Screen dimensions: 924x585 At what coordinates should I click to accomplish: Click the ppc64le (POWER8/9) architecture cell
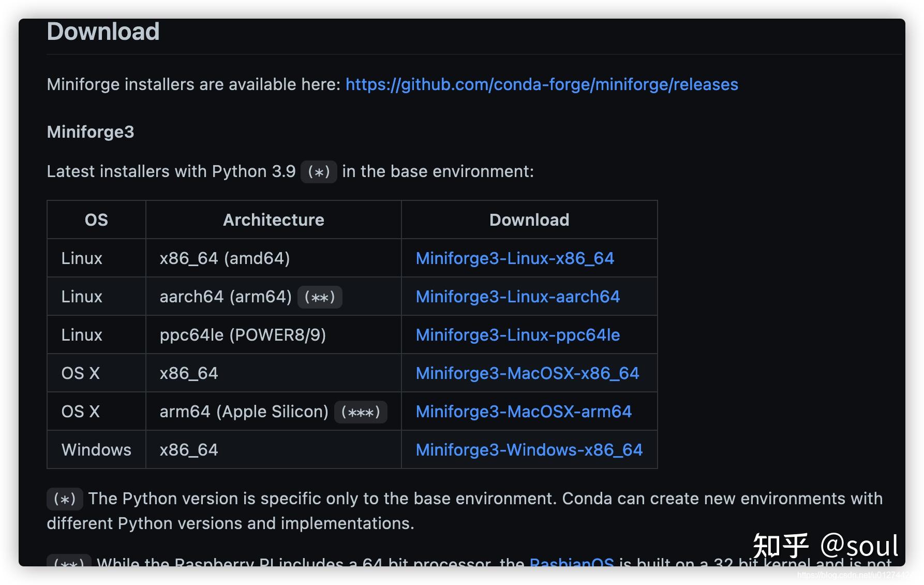pyautogui.click(x=243, y=335)
